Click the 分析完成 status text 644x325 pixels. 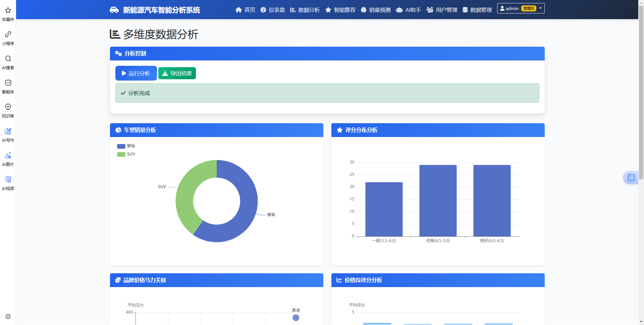coord(139,93)
